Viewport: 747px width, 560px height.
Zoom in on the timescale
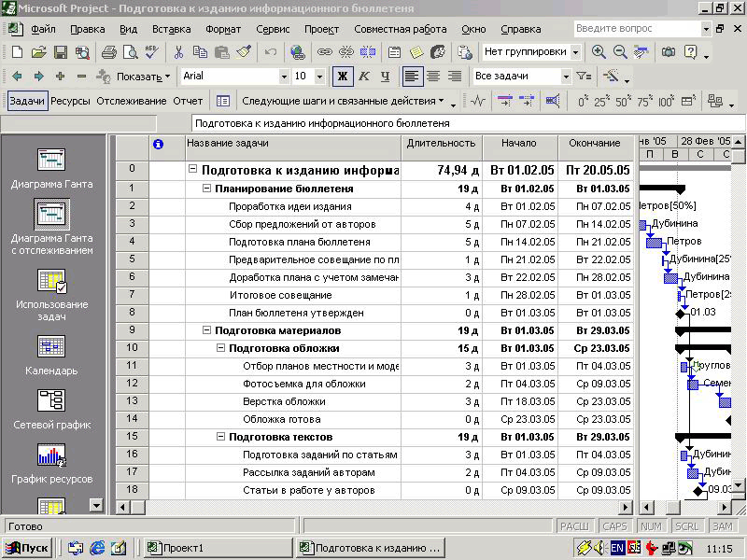pos(599,51)
